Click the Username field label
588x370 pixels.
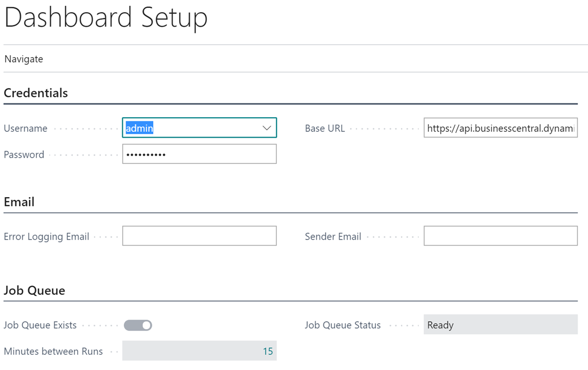(26, 128)
